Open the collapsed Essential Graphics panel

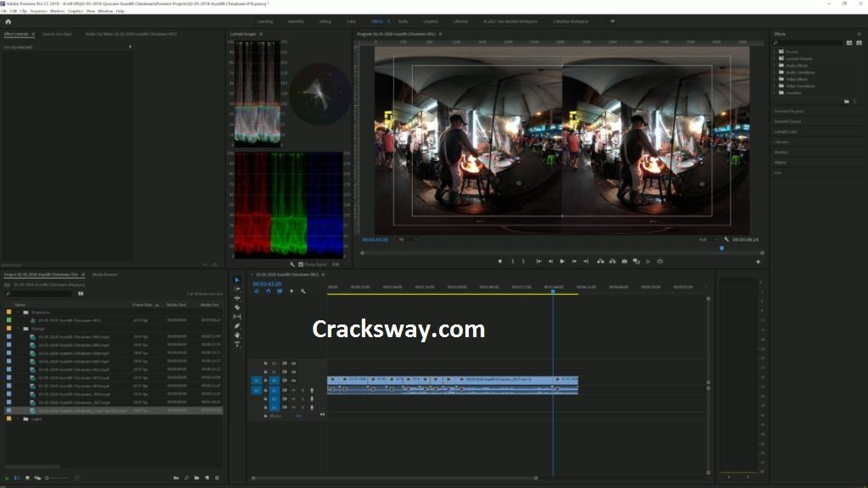point(789,111)
